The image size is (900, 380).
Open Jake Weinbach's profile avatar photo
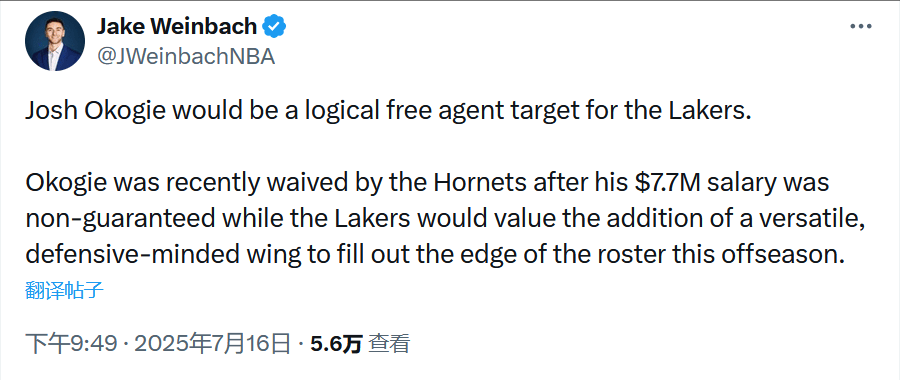click(55, 41)
